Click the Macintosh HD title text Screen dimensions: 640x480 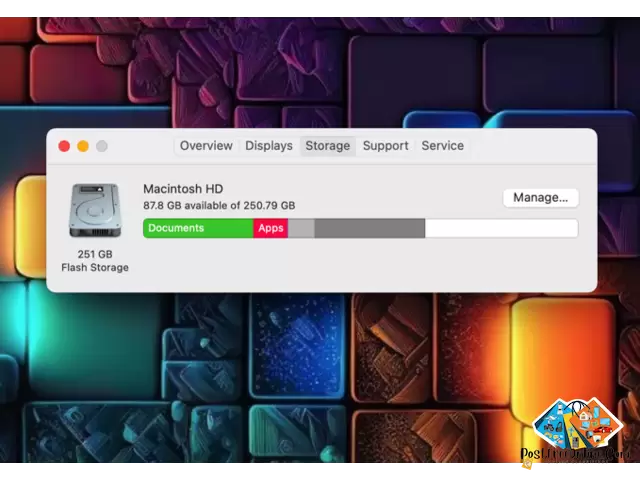pos(183,189)
